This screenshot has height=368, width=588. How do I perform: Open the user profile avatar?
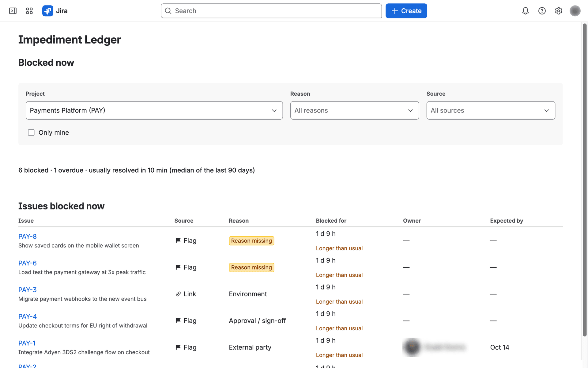(x=575, y=11)
